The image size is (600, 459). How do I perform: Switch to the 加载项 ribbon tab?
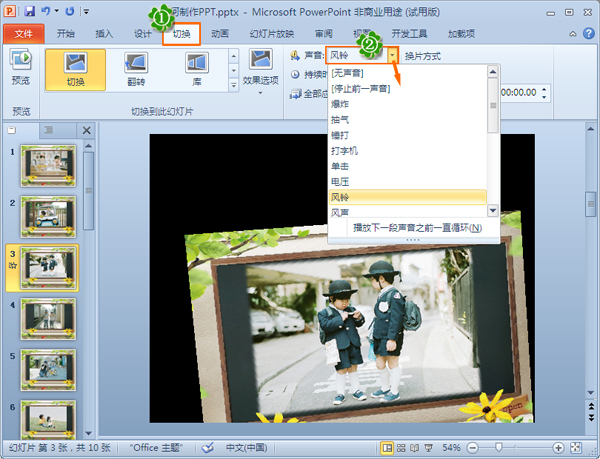tap(461, 34)
